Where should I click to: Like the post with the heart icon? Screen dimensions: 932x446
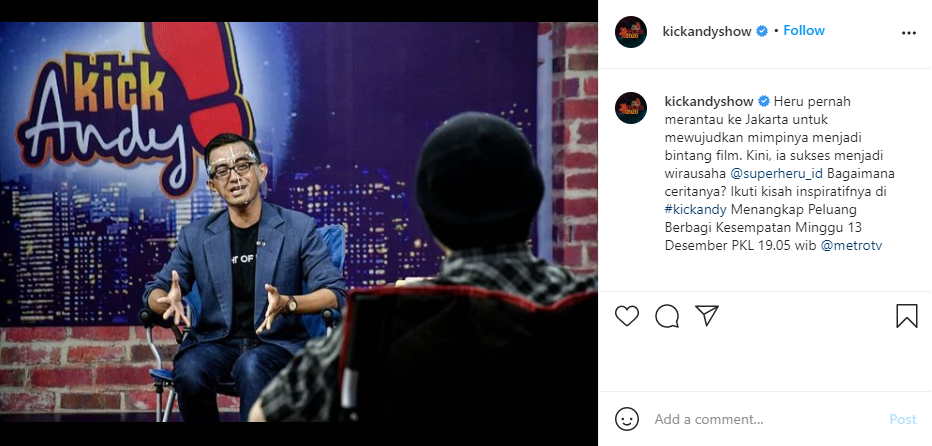pyautogui.click(x=626, y=316)
